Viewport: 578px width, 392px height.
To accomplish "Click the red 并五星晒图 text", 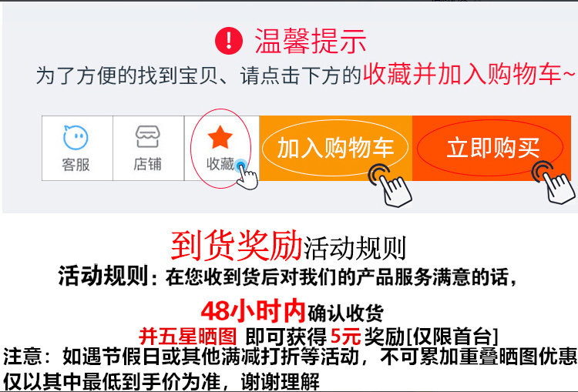I will (x=187, y=336).
